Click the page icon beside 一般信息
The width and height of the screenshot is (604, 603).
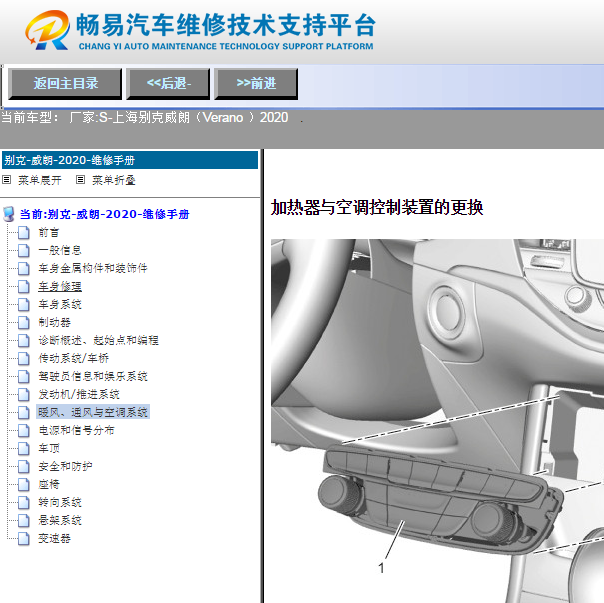[23, 250]
